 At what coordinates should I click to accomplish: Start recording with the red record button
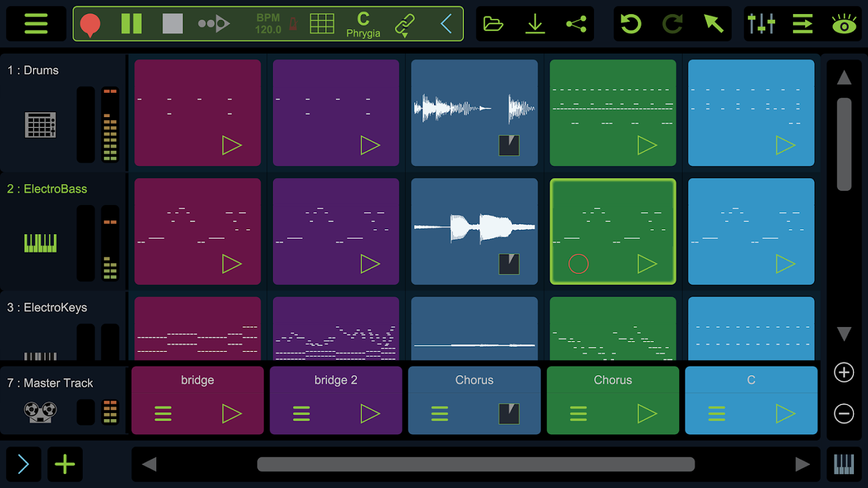click(90, 24)
